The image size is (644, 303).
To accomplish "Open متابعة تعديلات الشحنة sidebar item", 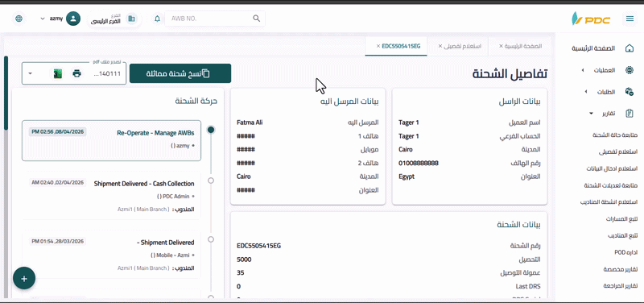I will (611, 185).
